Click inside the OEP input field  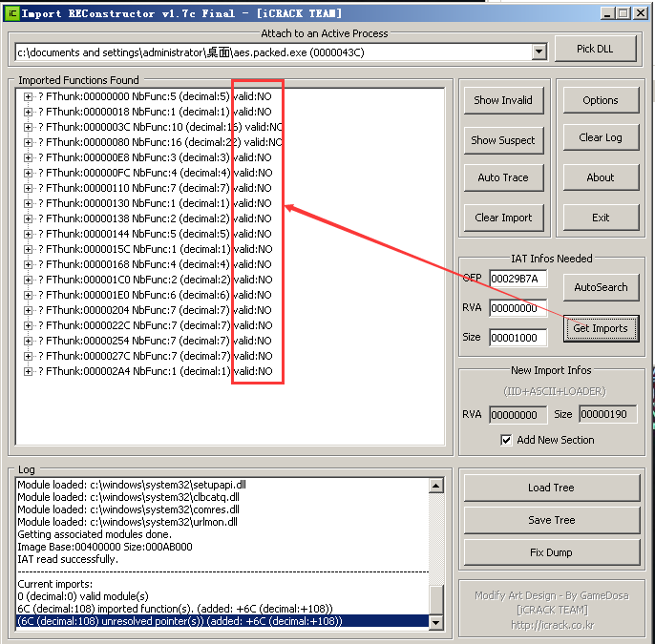(x=518, y=279)
